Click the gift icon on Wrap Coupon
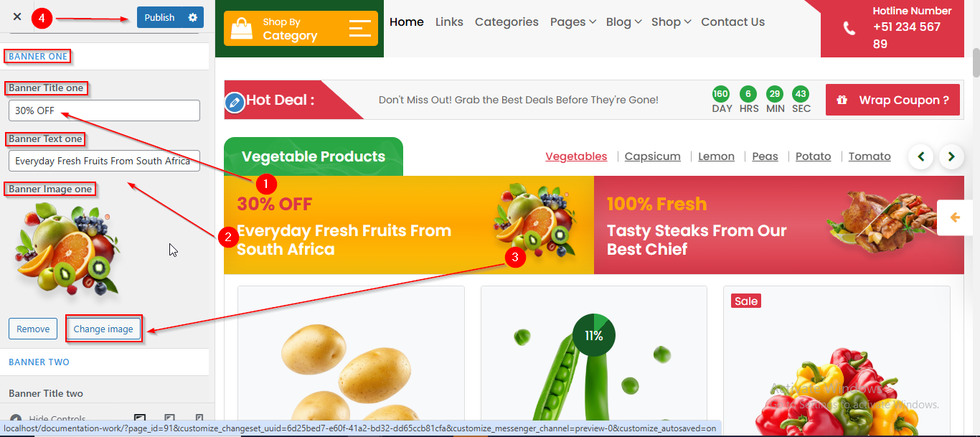The width and height of the screenshot is (980, 437). 842,100
